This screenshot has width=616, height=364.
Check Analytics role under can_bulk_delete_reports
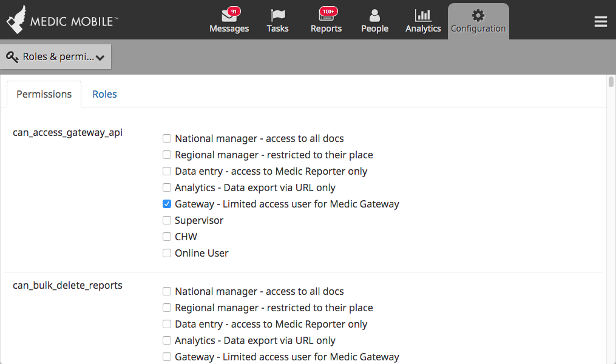(167, 340)
